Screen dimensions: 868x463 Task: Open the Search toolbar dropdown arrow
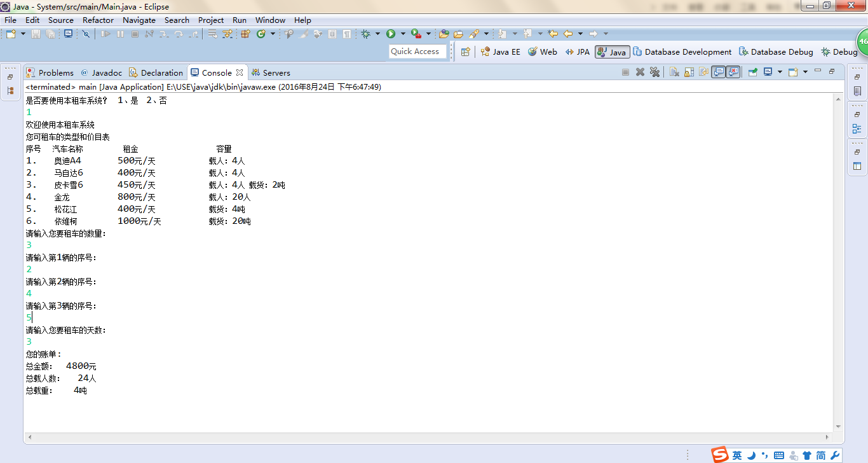[x=486, y=34]
